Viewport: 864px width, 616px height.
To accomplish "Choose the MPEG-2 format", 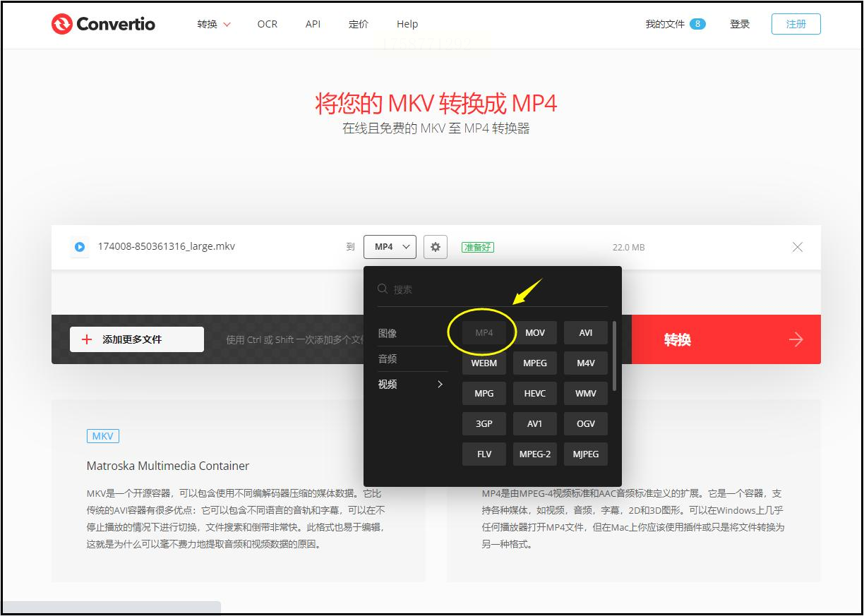I will 535,454.
